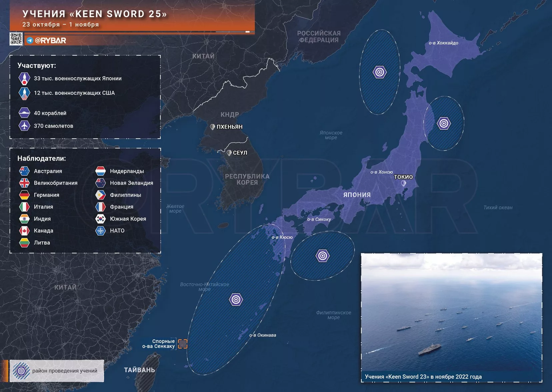The image size is (552, 392).
Task: Click exercise zone marker in East China Sea
Action: 236,299
